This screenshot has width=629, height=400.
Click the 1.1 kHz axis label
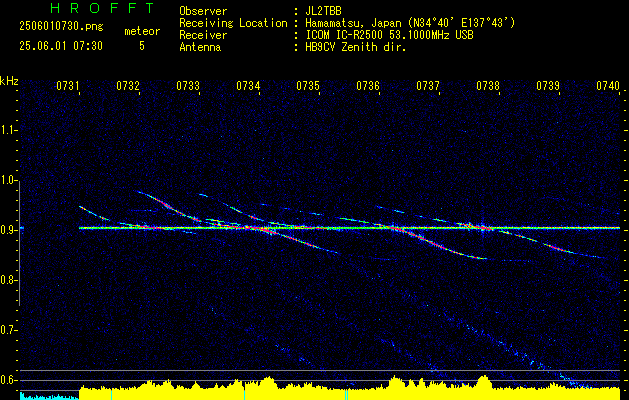pyautogui.click(x=8, y=130)
